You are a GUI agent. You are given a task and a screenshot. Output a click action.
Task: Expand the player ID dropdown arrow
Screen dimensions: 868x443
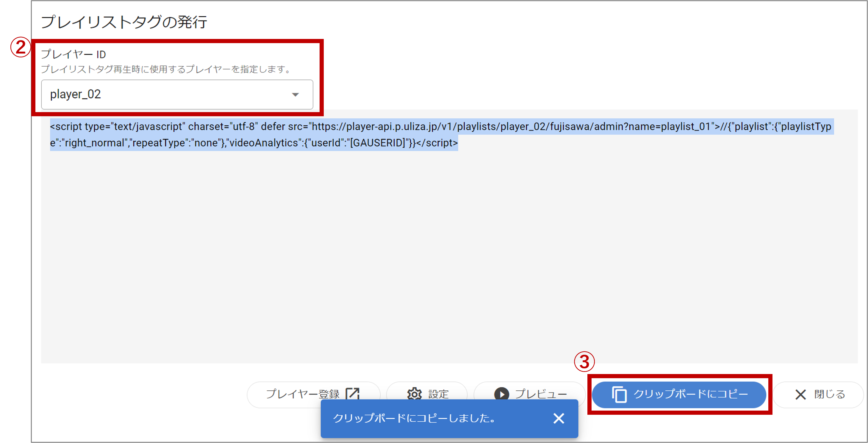point(295,95)
